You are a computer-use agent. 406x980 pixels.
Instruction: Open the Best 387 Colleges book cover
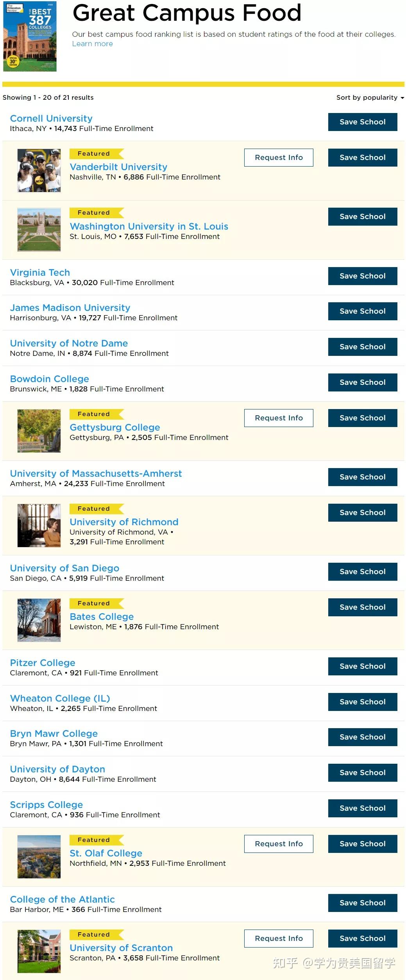(x=30, y=36)
